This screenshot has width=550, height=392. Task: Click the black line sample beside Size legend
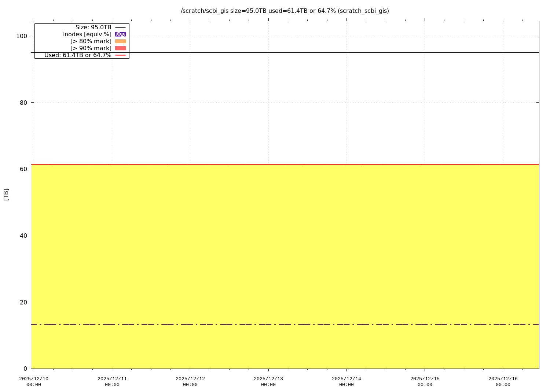point(120,27)
